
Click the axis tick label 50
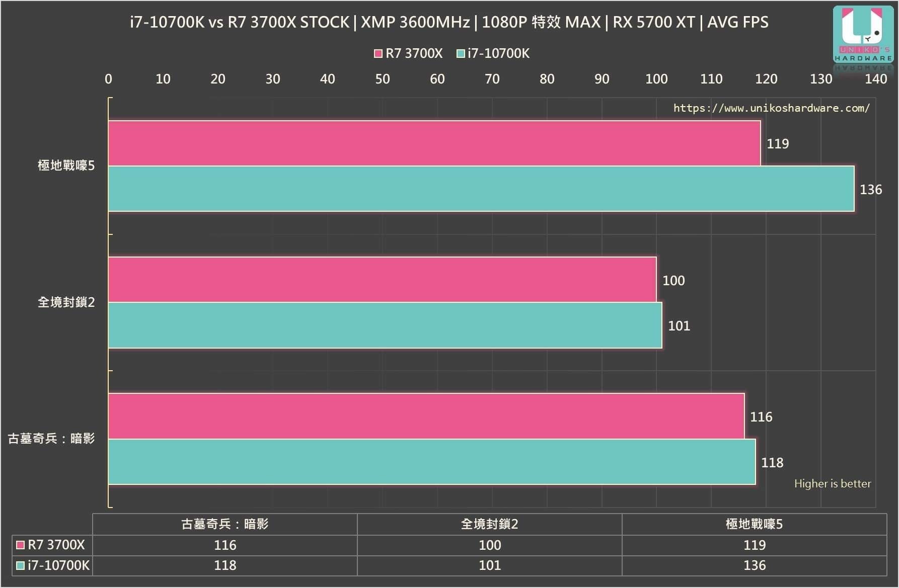pyautogui.click(x=383, y=79)
